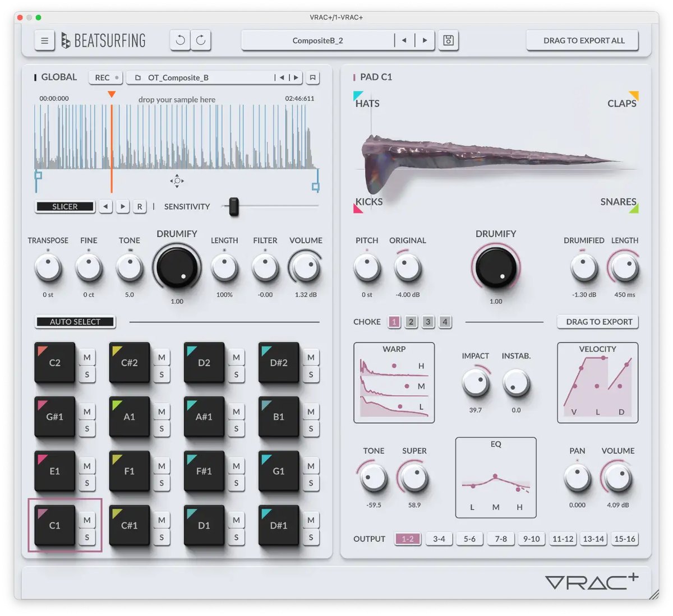The height and width of the screenshot is (616, 673).
Task: Step slicer back with left arrow
Action: click(x=105, y=206)
